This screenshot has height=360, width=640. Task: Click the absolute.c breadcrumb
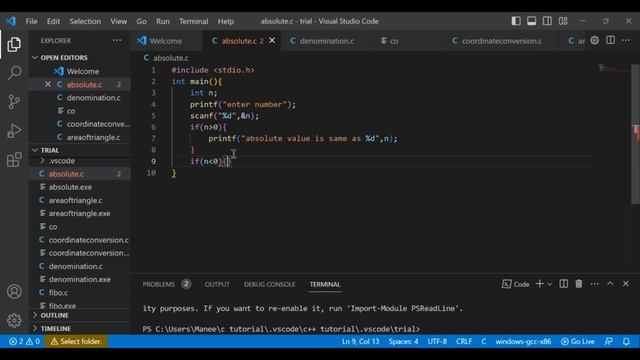[x=166, y=58]
